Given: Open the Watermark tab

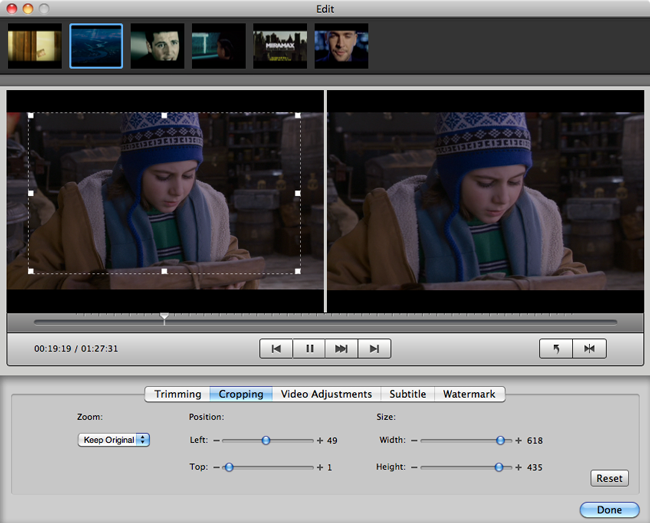Looking at the screenshot, I should (x=469, y=394).
